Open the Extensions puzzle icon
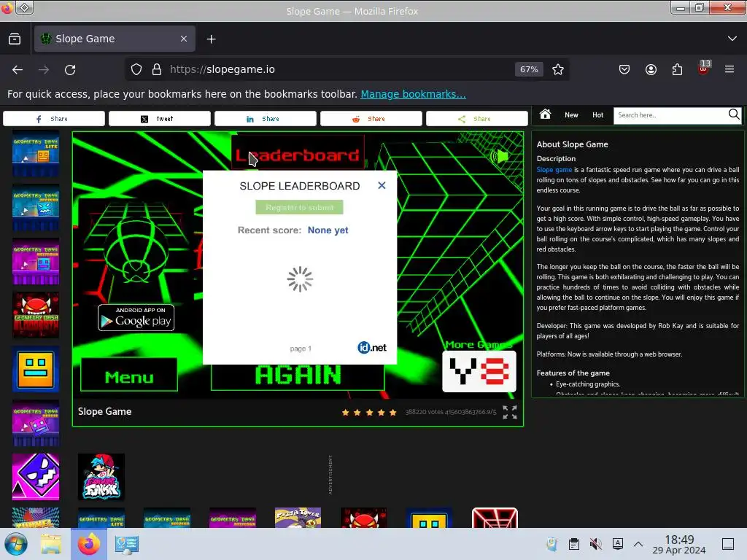747x560 pixels. click(x=677, y=69)
